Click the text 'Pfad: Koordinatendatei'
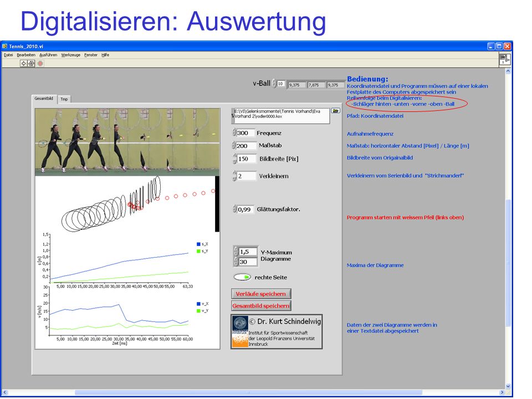The image size is (532, 399). coord(375,116)
